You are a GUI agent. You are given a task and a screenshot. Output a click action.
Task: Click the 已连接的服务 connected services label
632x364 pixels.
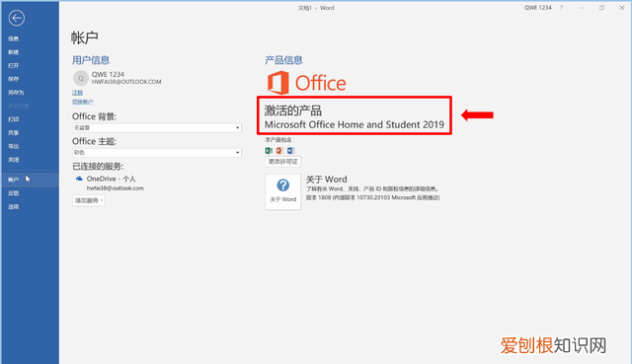click(x=98, y=167)
